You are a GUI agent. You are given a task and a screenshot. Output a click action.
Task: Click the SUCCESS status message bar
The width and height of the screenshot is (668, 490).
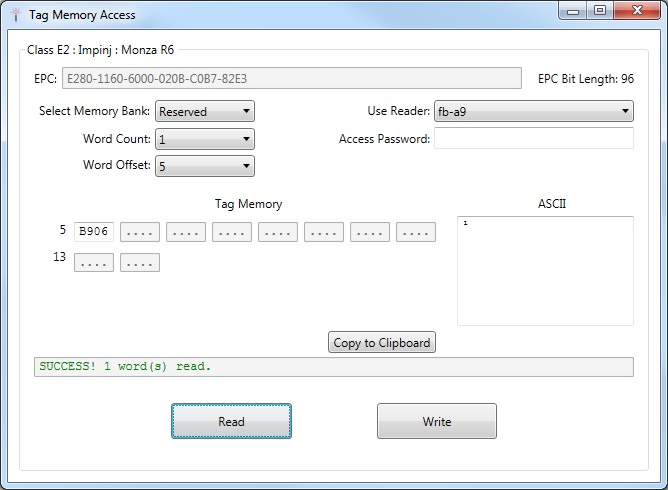(x=333, y=367)
